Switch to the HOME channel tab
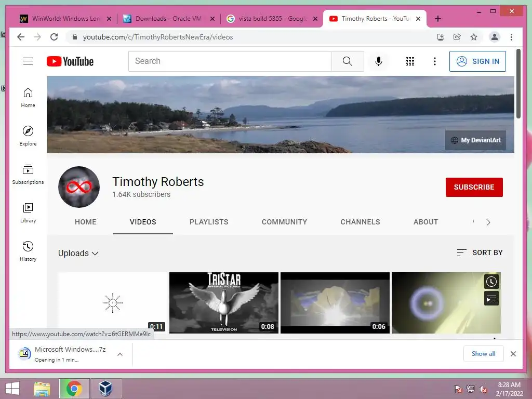Image resolution: width=532 pixels, height=399 pixels. 86,222
